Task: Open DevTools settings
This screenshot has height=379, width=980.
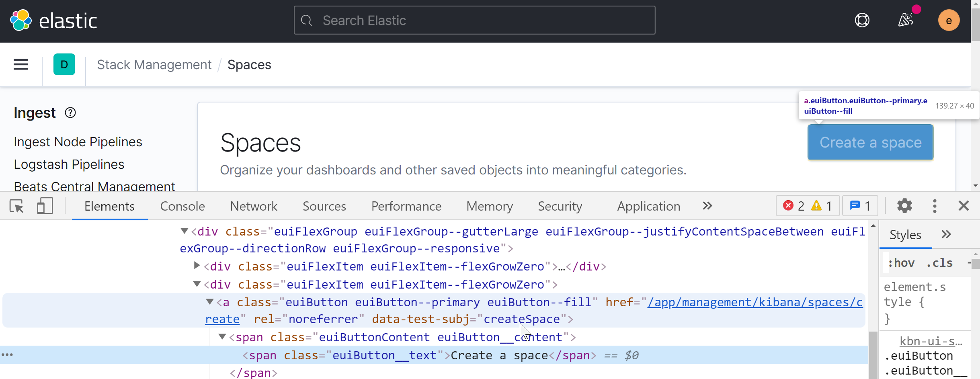Action: [x=905, y=206]
